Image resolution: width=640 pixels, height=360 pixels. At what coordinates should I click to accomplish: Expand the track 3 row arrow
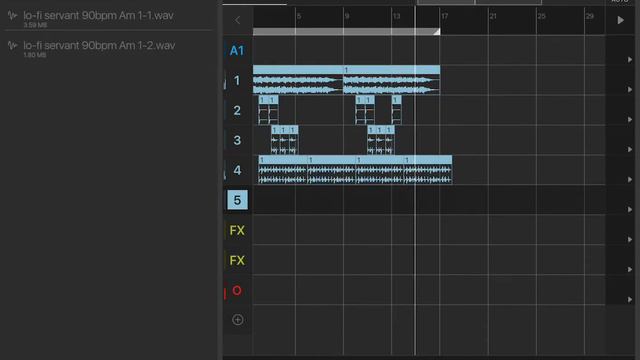click(630, 149)
